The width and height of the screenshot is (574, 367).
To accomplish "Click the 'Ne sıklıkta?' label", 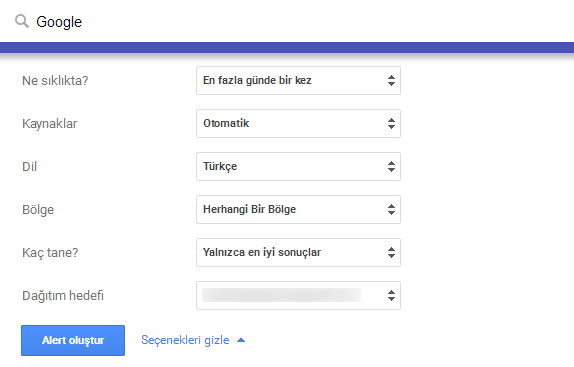I will click(55, 80).
